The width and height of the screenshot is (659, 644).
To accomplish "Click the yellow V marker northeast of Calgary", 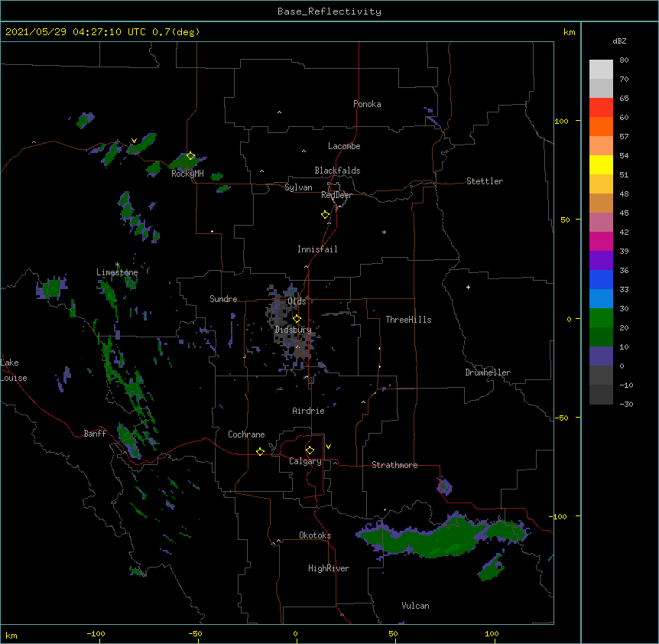I will click(x=328, y=447).
